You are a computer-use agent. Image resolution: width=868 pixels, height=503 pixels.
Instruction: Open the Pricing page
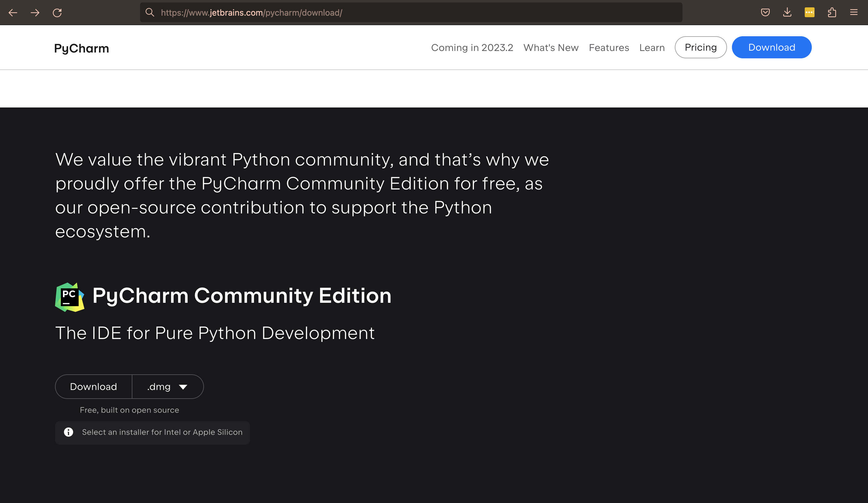(701, 47)
